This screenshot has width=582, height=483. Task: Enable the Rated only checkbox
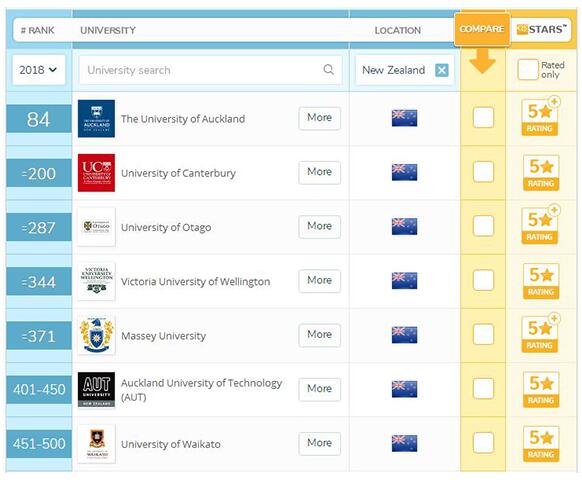[527, 69]
